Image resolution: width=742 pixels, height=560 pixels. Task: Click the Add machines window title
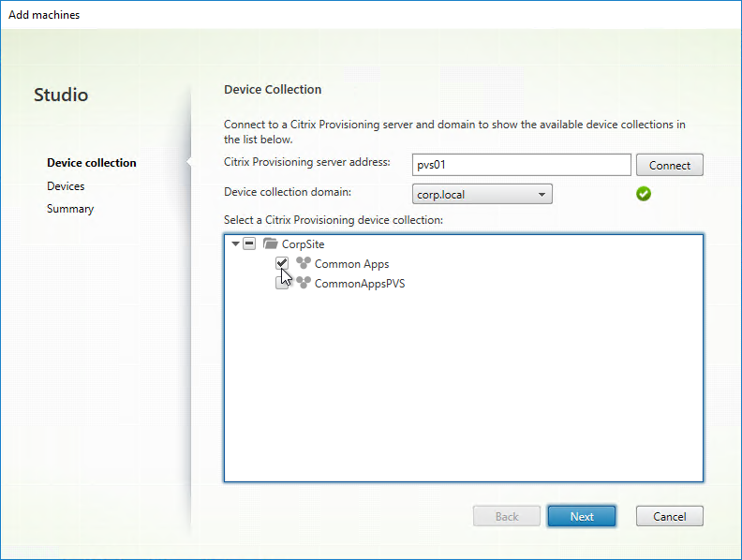point(44,15)
